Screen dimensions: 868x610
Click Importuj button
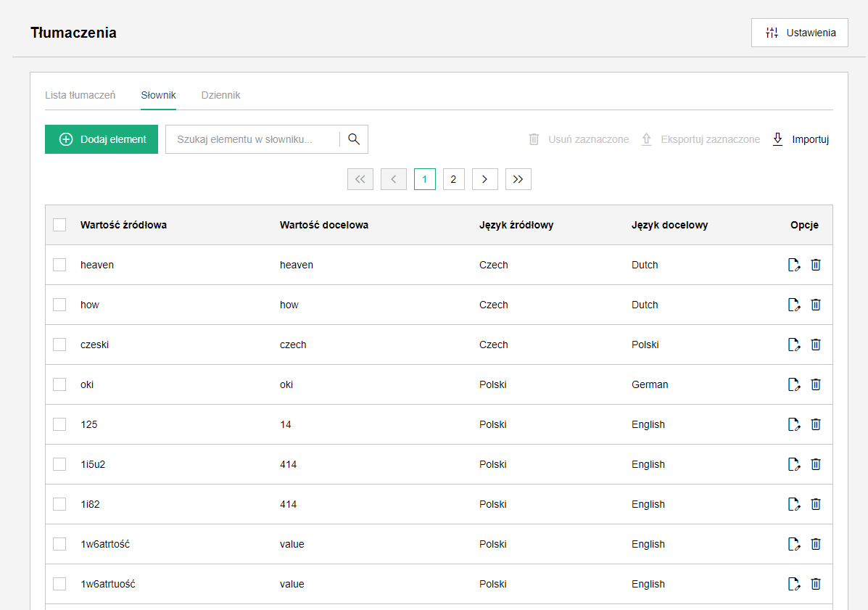coord(801,139)
